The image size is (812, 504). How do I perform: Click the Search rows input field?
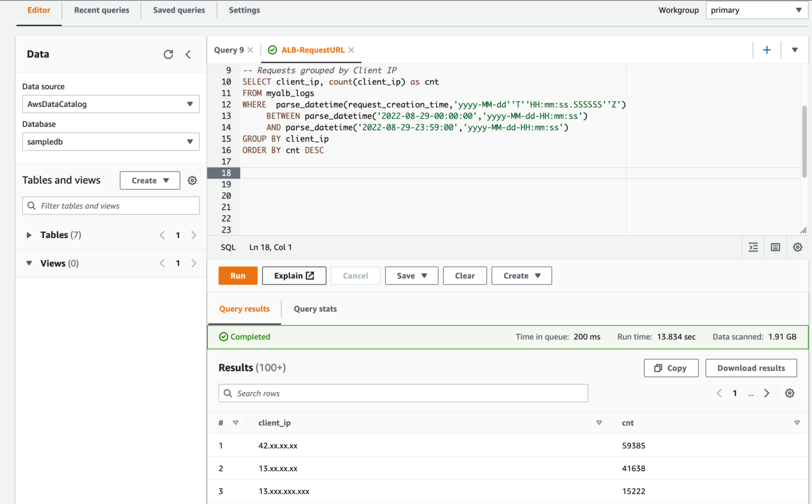point(403,393)
